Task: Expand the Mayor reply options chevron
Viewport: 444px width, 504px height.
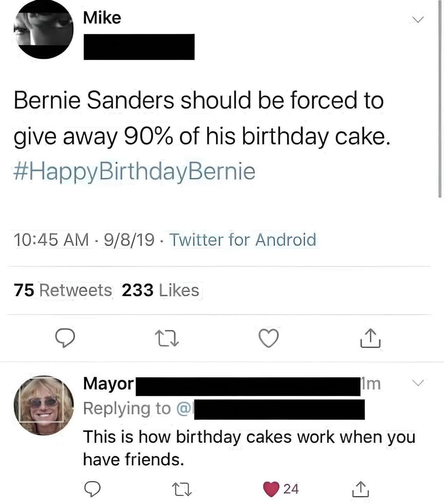Action: 418,383
